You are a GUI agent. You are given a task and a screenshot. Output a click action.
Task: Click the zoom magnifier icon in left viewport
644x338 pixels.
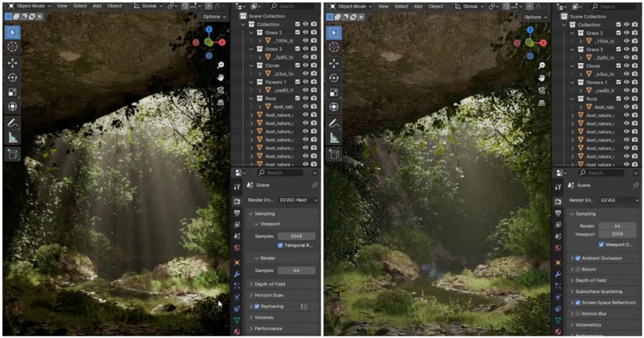point(221,65)
